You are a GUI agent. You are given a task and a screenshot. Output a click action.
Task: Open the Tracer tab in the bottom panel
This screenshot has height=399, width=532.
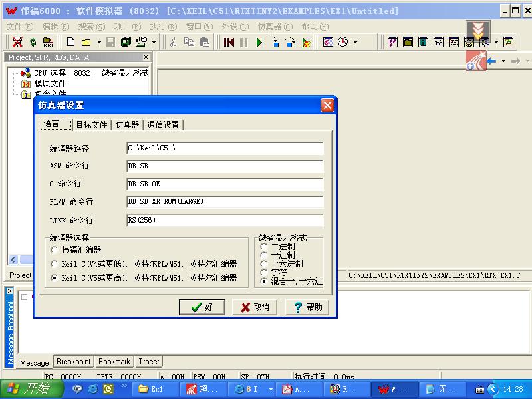click(x=148, y=362)
